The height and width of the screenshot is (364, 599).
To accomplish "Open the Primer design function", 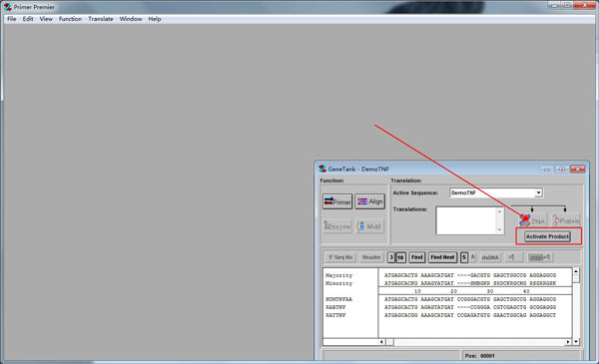I will click(x=337, y=201).
